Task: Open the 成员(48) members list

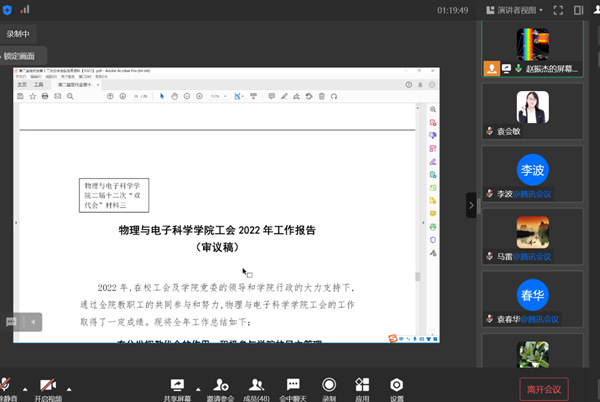Action: 257,384
